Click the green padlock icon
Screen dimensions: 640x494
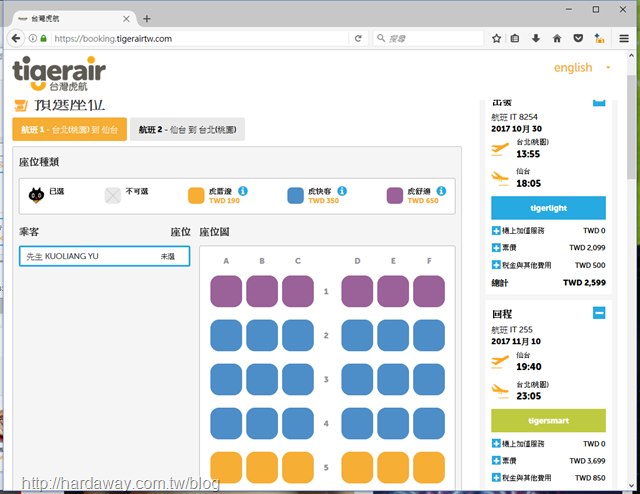pyautogui.click(x=43, y=38)
